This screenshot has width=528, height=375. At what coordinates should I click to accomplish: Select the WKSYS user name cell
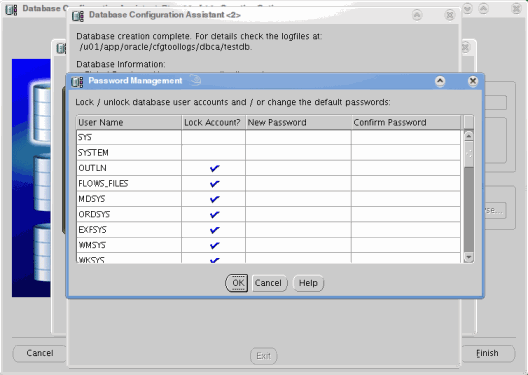(x=129, y=259)
